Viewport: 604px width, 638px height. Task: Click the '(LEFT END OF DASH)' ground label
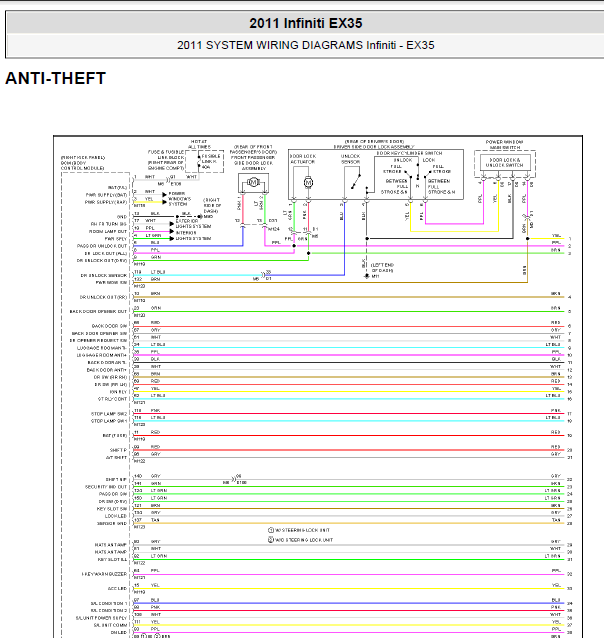pos(382,267)
